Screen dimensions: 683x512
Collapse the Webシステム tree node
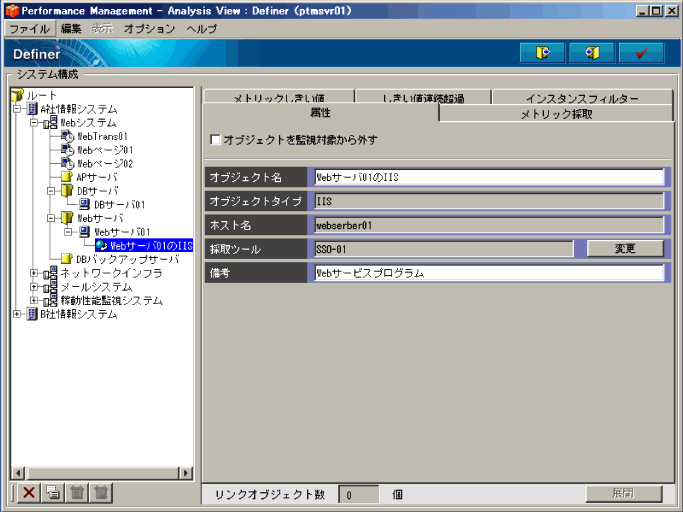pyautogui.click(x=34, y=123)
